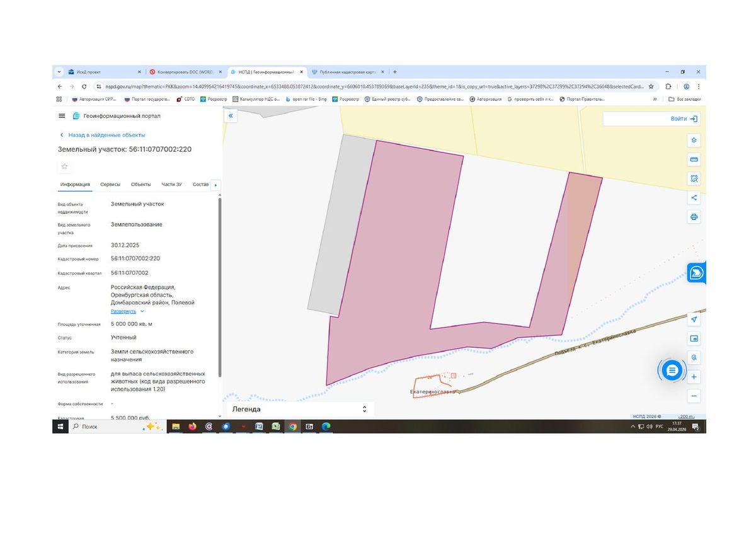Viewport: 756px width, 535px height.
Task: Click the browser address bar
Action: pos(374,86)
